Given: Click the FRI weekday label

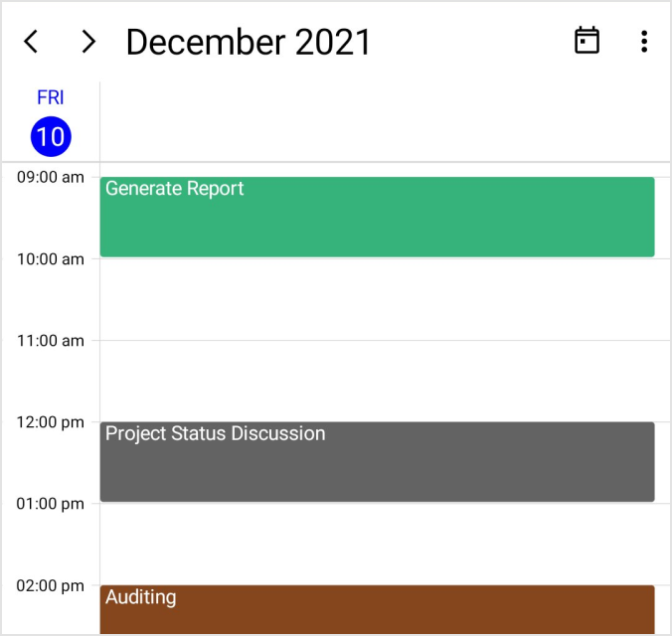Looking at the screenshot, I should (x=51, y=98).
